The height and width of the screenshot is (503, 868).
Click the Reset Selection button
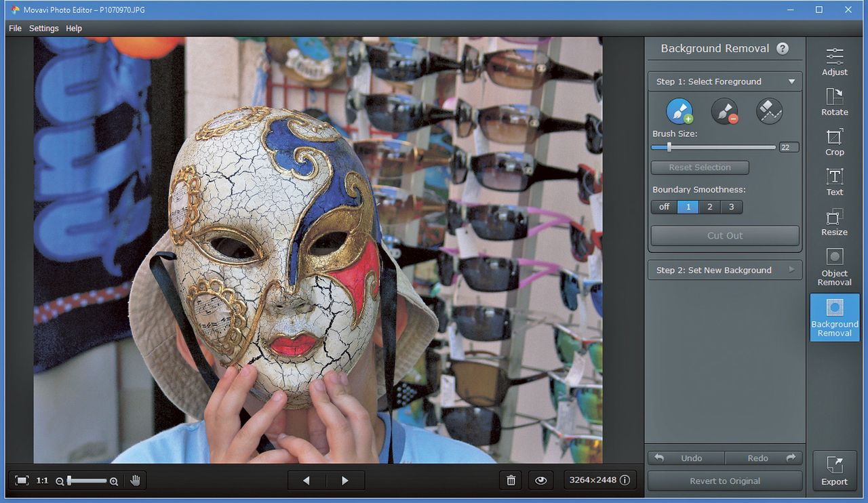pyautogui.click(x=700, y=167)
